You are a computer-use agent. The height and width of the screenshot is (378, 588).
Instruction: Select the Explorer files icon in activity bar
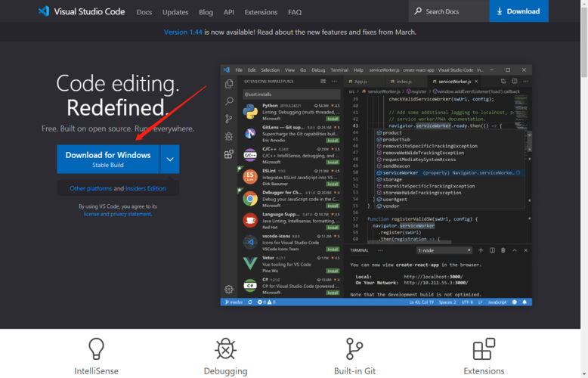click(229, 84)
